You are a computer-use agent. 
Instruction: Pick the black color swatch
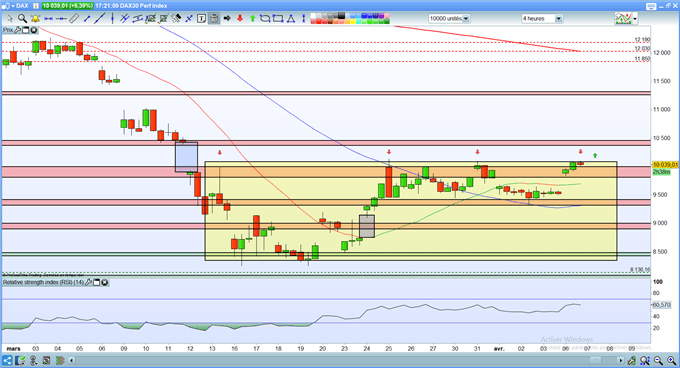click(341, 16)
